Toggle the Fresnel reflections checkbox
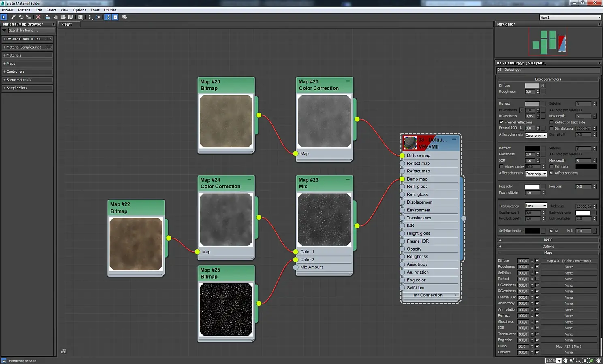 (x=501, y=122)
